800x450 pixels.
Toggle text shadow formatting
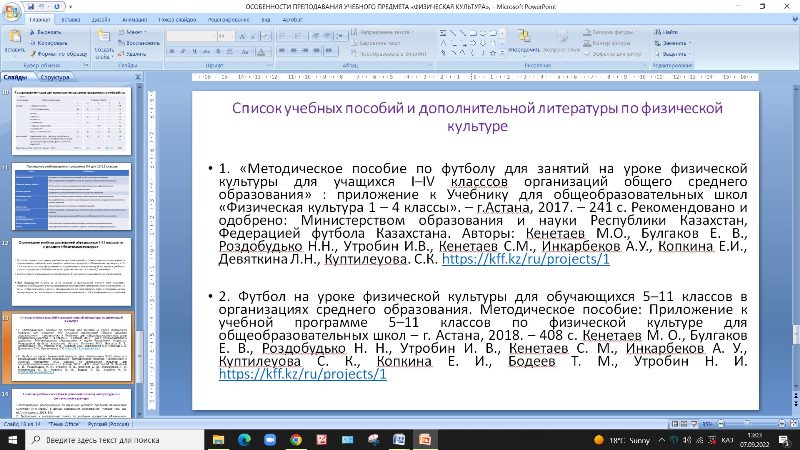(218, 52)
